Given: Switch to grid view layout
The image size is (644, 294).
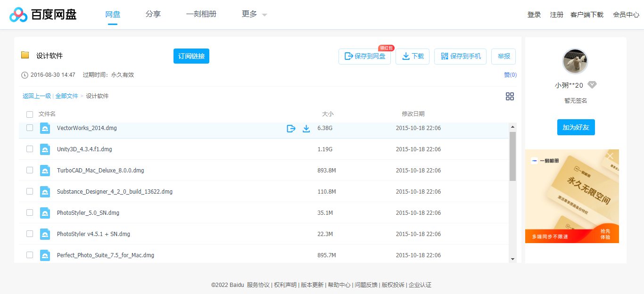Looking at the screenshot, I should coord(510,96).
